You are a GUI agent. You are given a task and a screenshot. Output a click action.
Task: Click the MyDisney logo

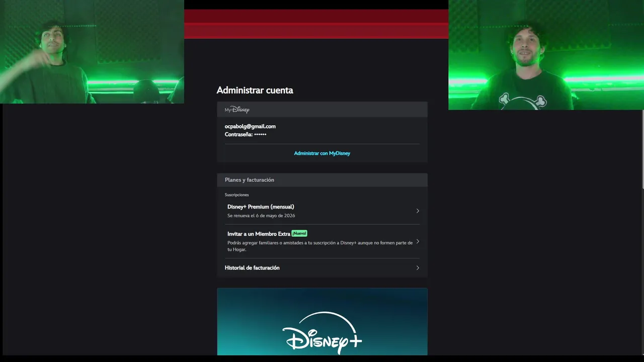[237, 110]
